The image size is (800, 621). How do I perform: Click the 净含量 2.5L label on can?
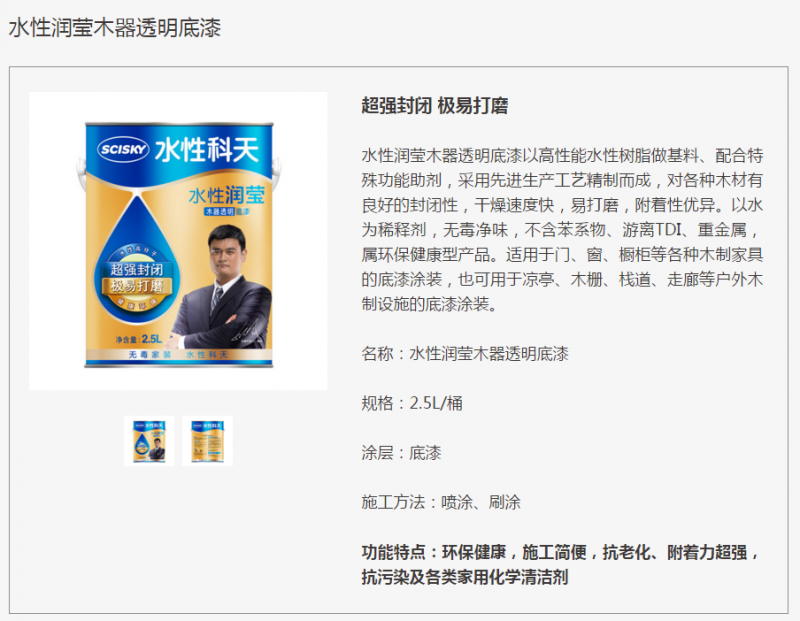point(139,339)
